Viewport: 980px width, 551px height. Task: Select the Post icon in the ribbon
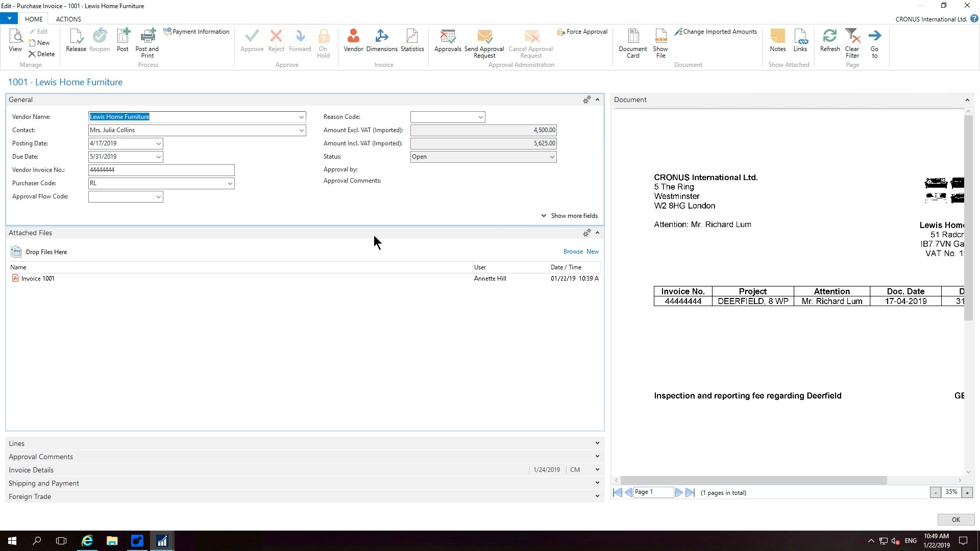coord(122,41)
